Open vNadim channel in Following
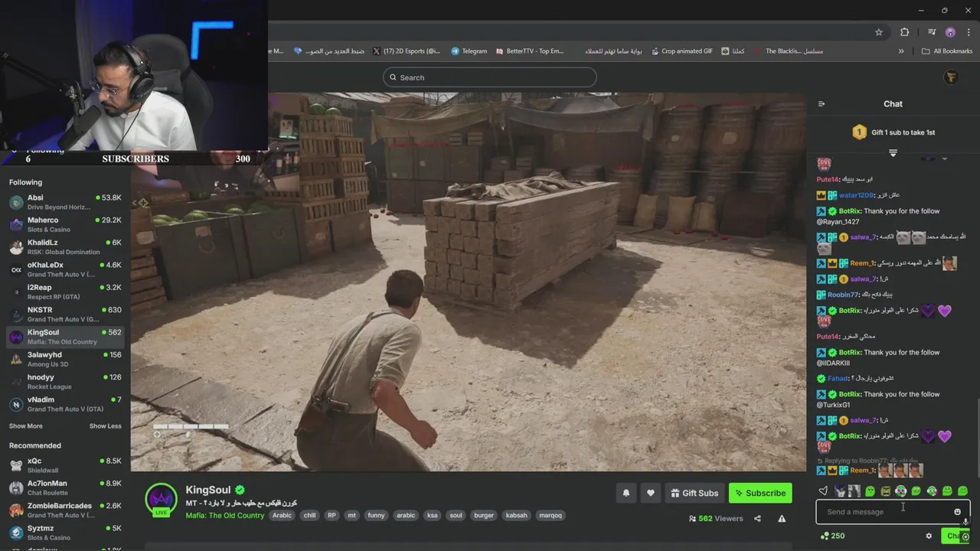 click(65, 404)
